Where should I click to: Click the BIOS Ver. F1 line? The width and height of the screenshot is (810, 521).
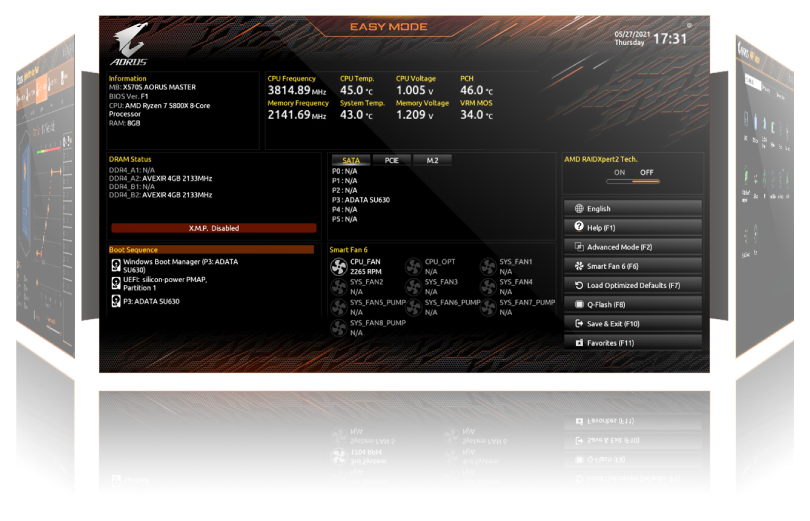click(129, 96)
